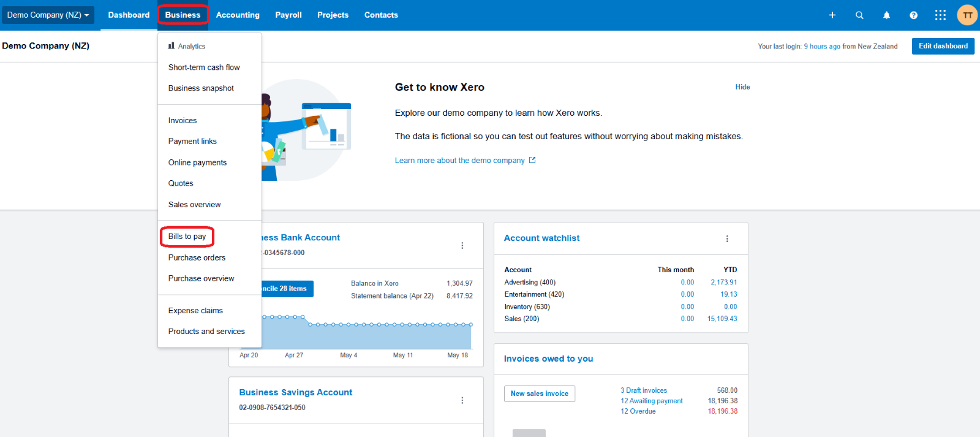This screenshot has width=980, height=437.
Task: Click the Sales (200) account name
Action: [x=522, y=319]
